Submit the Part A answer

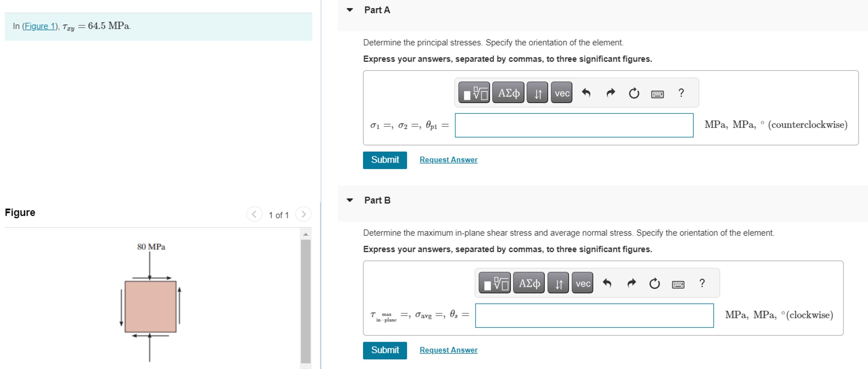(385, 160)
